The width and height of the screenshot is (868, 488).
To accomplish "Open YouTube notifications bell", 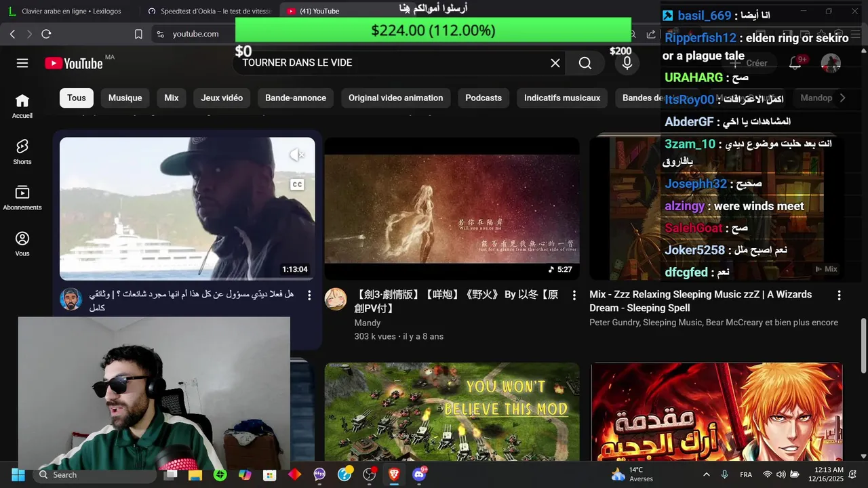I will pyautogui.click(x=795, y=63).
